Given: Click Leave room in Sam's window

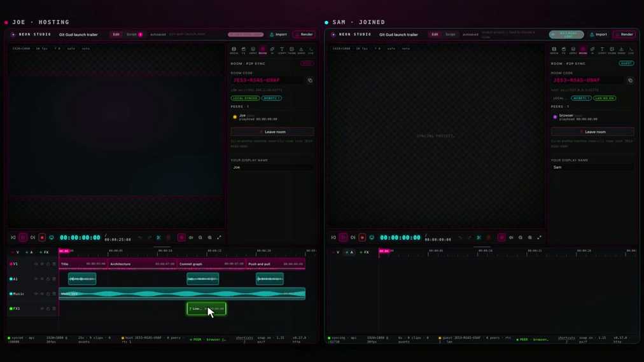Looking at the screenshot, I should tap(592, 132).
